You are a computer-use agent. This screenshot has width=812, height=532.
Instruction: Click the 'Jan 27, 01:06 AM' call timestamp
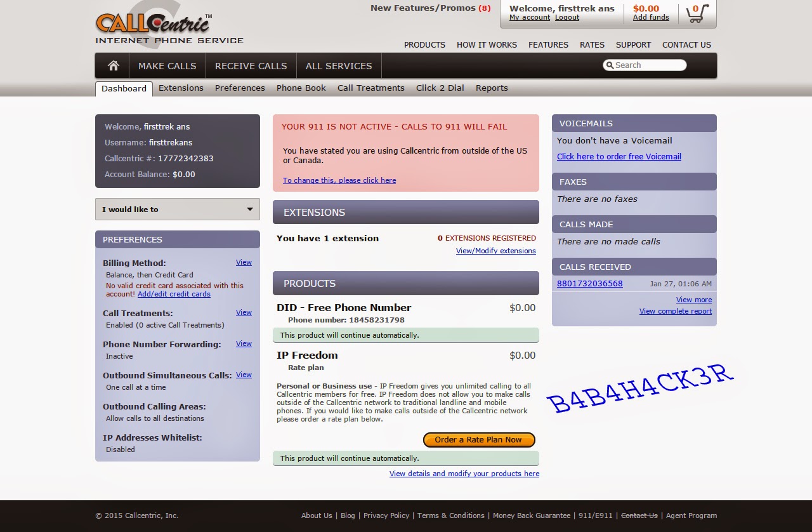point(681,284)
